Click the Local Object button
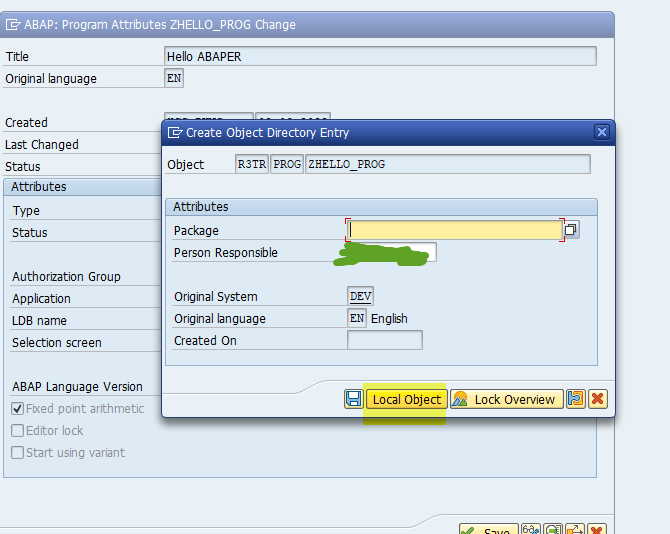 coord(406,399)
